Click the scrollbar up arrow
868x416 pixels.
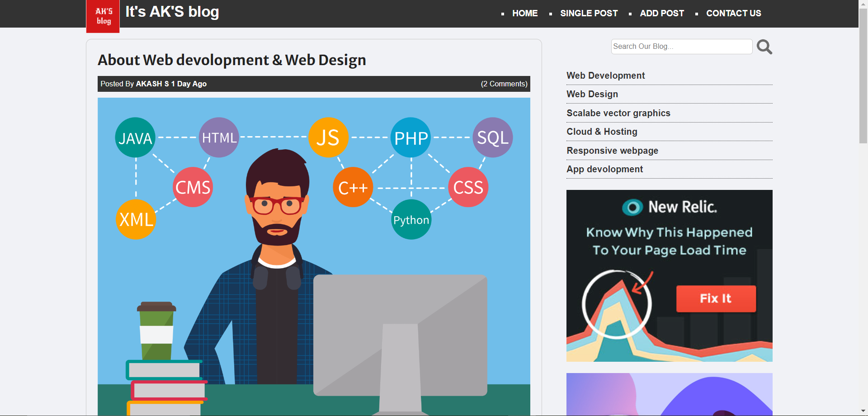point(863,4)
